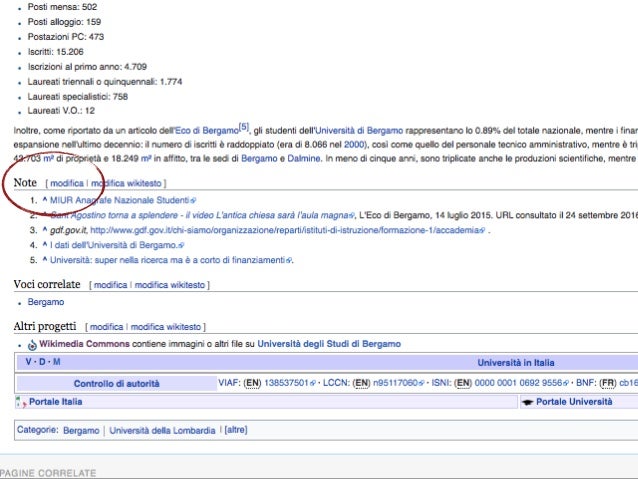Open I dati dell'Università di Bergamo reference
The image size is (638, 479).
point(117,245)
